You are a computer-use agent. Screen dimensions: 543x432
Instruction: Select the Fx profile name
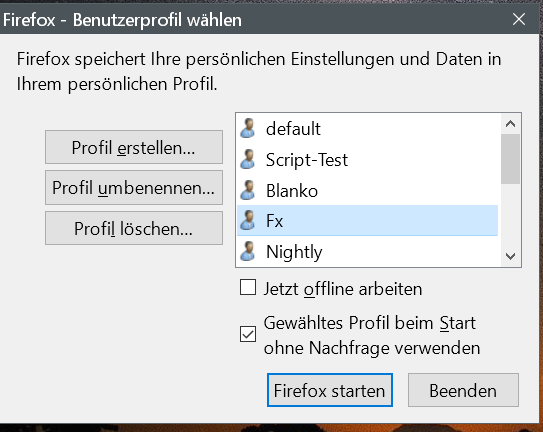(x=275, y=221)
